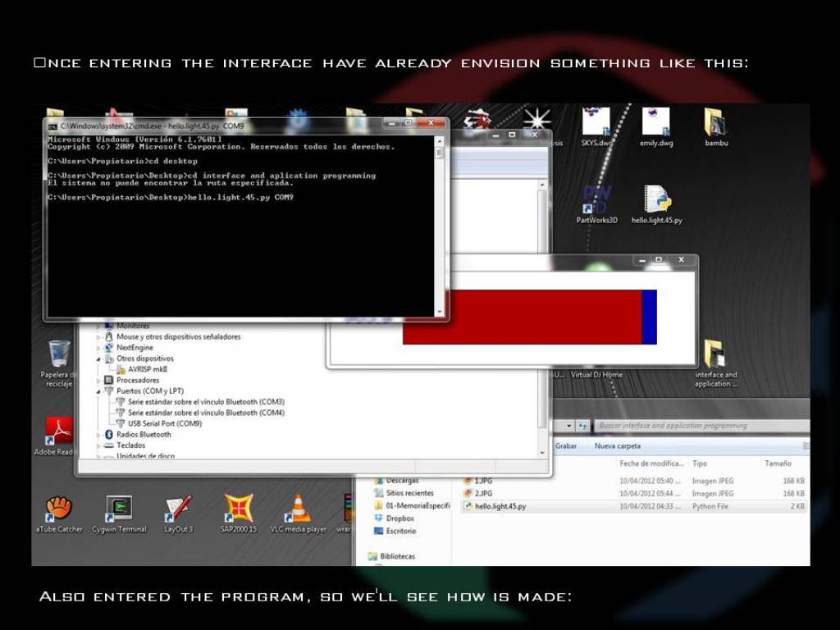Open the 'interface and application' desktop folder

[715, 354]
